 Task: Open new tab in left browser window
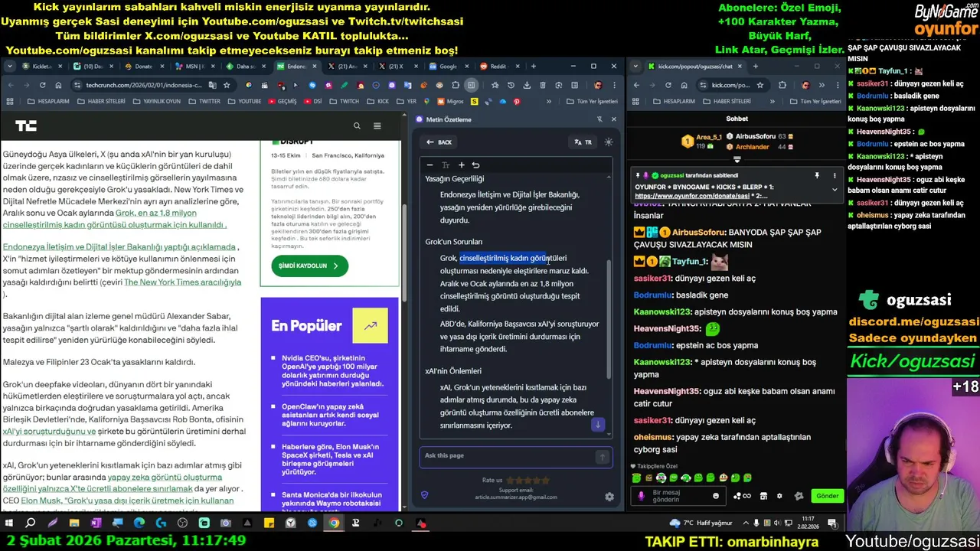(x=534, y=67)
